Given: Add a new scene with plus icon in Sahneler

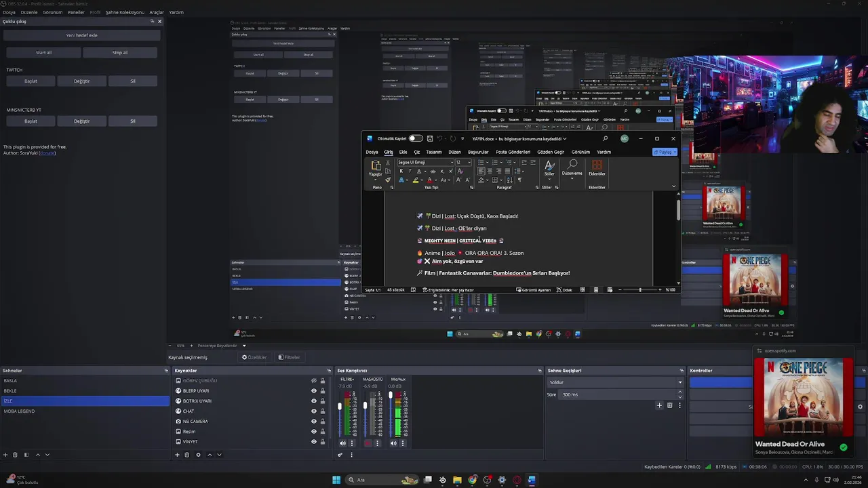Looking at the screenshot, I should click(5, 455).
